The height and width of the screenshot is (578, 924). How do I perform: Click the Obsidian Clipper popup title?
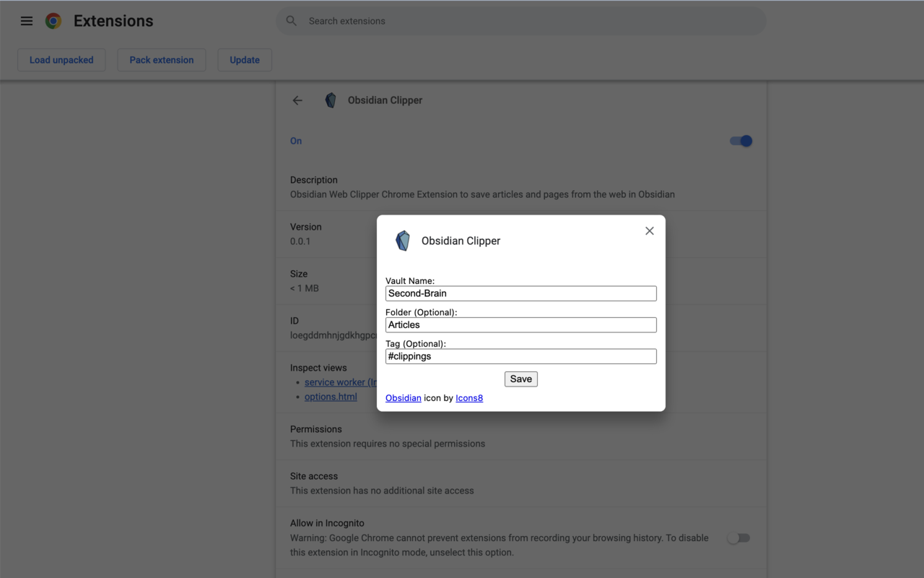click(x=461, y=241)
